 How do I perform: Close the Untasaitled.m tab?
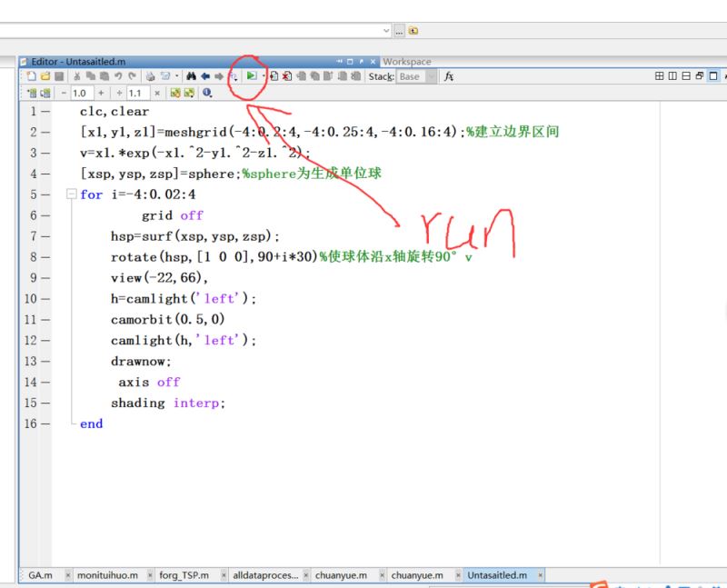540,575
